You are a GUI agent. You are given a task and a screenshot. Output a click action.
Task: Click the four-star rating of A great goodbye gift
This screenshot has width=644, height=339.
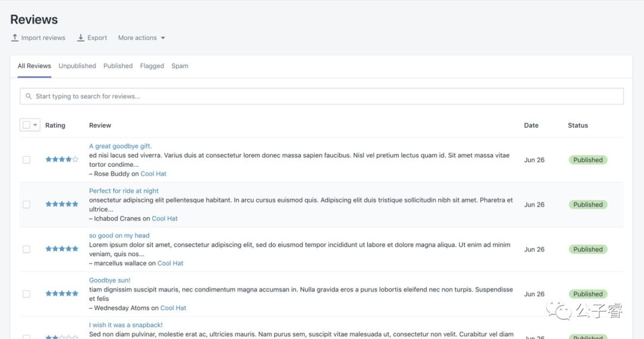pos(61,159)
